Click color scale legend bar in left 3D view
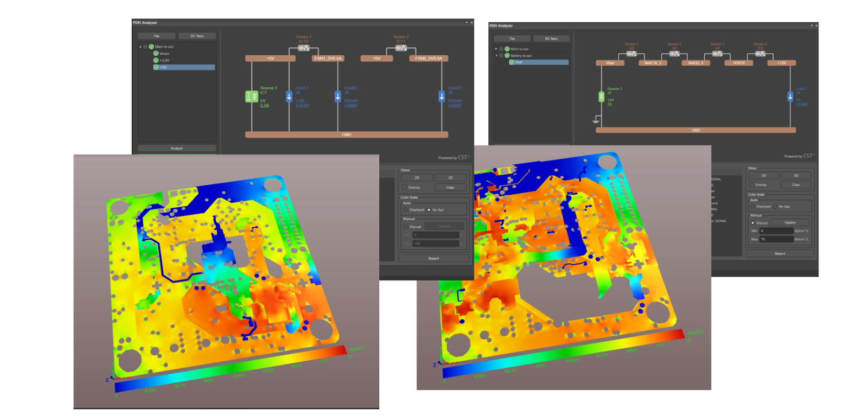 [x=231, y=369]
